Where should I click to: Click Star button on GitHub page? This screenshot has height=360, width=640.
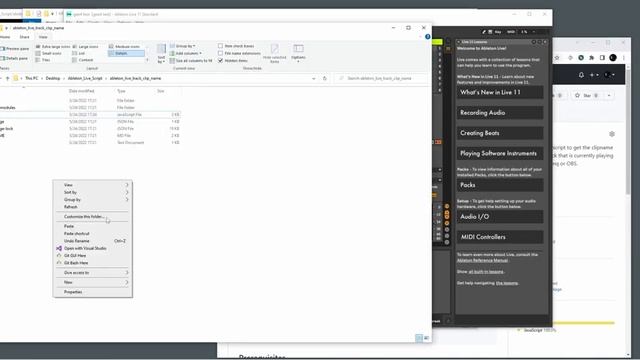(587, 96)
